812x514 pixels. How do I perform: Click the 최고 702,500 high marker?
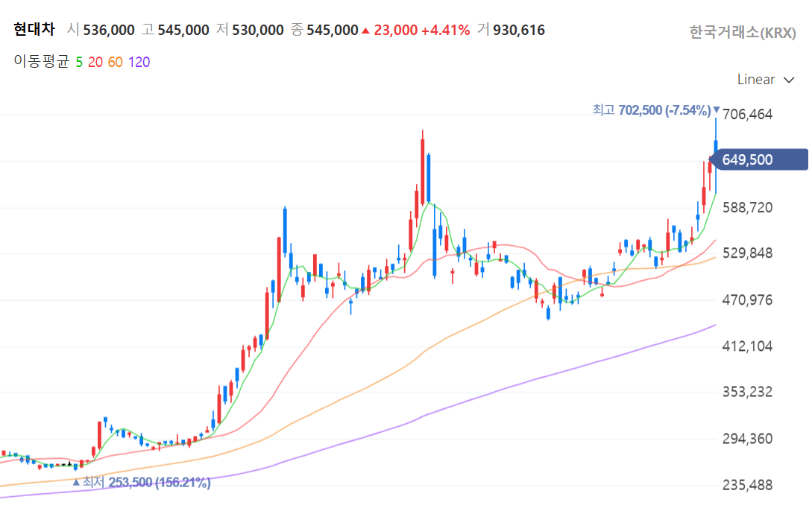point(655,110)
